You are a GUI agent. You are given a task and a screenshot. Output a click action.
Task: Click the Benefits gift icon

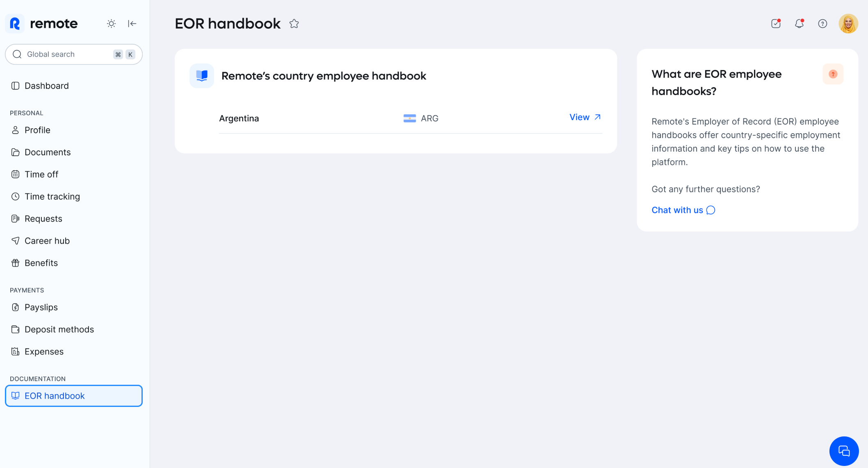pyautogui.click(x=15, y=263)
